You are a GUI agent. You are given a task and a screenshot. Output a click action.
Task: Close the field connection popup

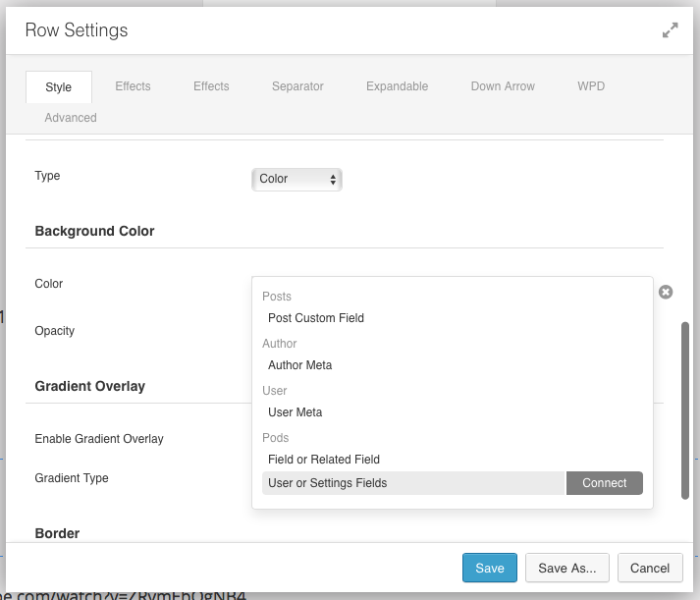point(666,292)
